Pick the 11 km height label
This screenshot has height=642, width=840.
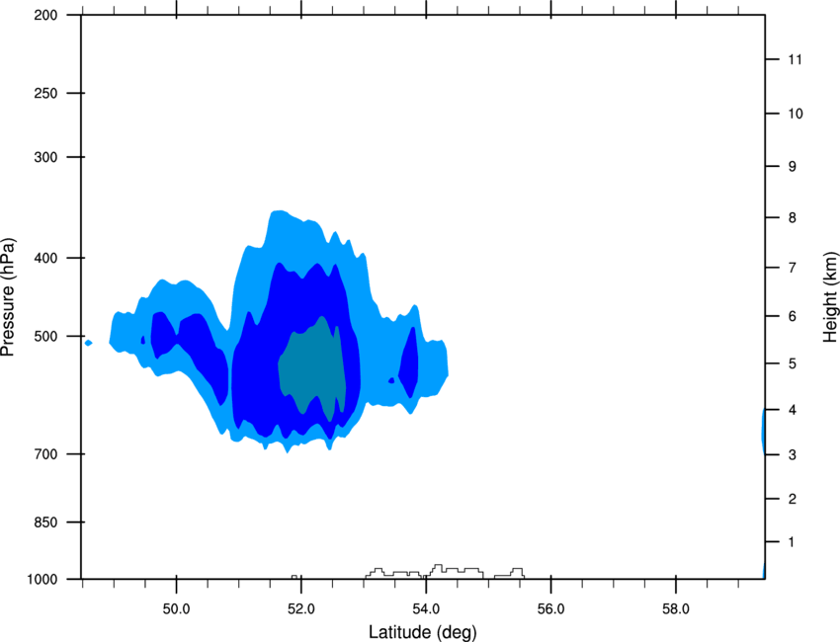[795, 59]
